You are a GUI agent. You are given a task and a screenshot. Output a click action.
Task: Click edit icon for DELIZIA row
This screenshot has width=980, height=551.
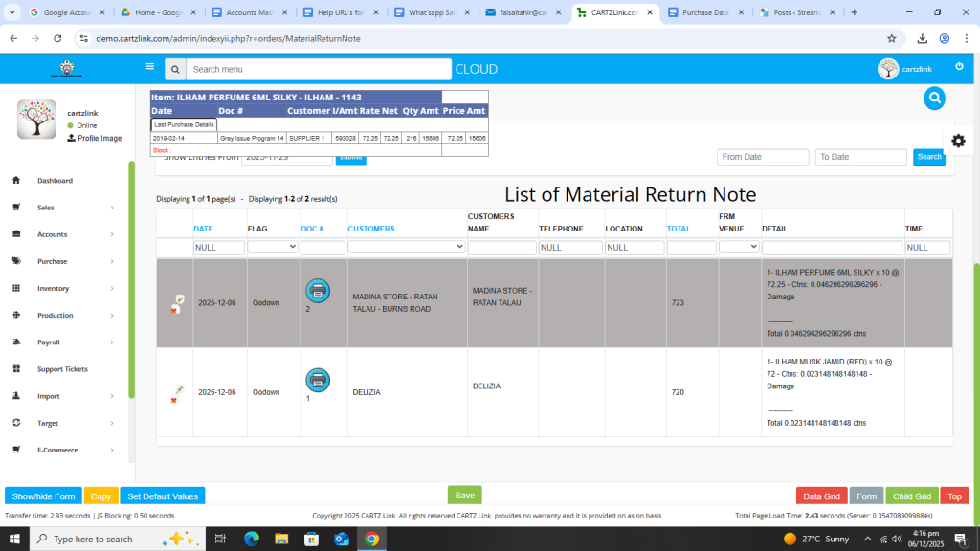click(179, 389)
